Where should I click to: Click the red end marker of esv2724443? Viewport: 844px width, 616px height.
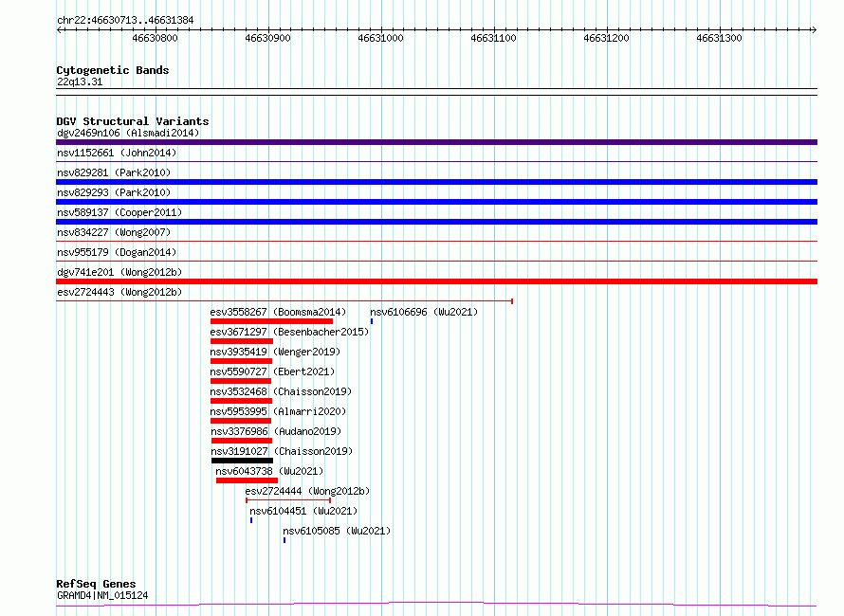click(x=512, y=301)
